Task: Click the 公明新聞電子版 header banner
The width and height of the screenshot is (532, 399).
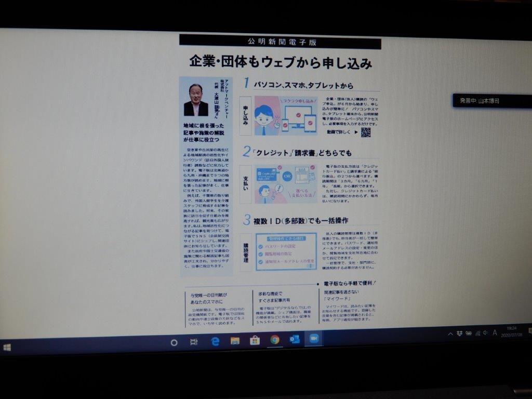Action: point(280,42)
